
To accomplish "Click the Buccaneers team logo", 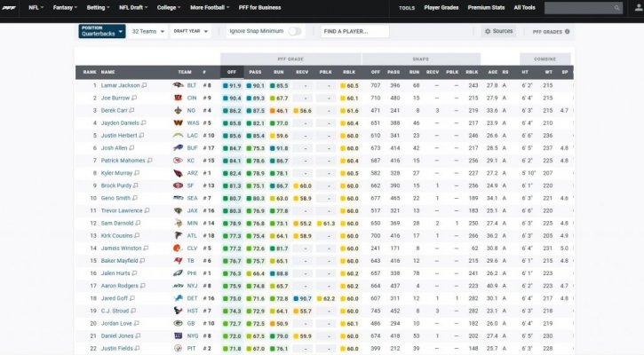I will 178,261.
